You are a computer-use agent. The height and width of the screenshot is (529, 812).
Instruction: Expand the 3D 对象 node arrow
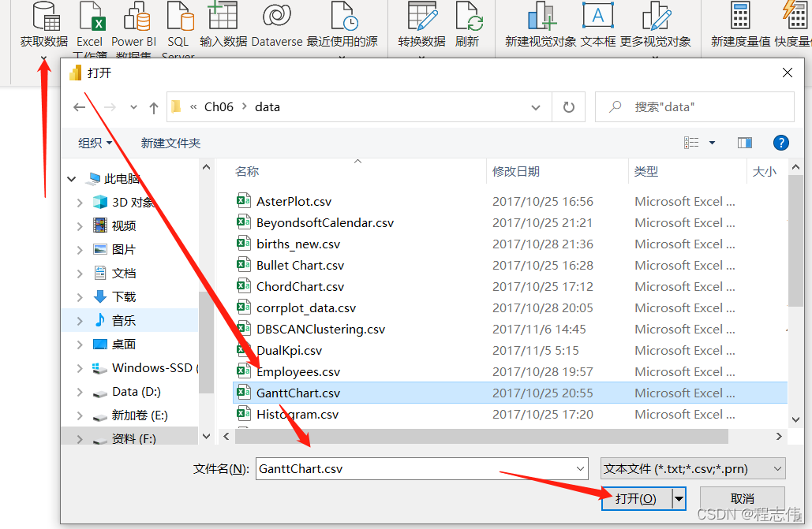80,203
